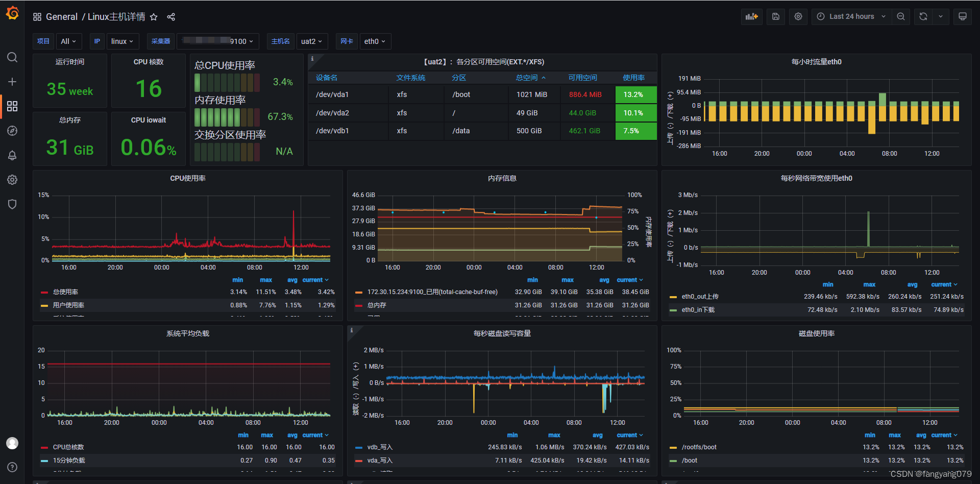The image size is (980, 484).
Task: Save the dashboard with the save icon
Action: click(776, 16)
